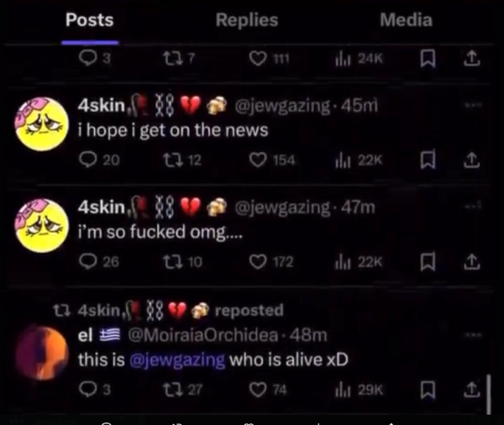The height and width of the screenshot is (425, 504).
Task: Open more options on the @MoiraiaOrchidea post
Action: click(x=472, y=334)
